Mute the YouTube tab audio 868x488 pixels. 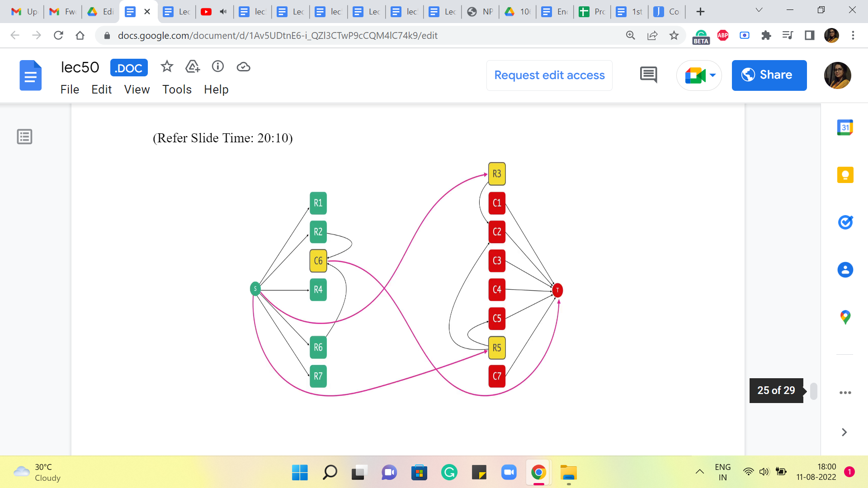pos(223,12)
